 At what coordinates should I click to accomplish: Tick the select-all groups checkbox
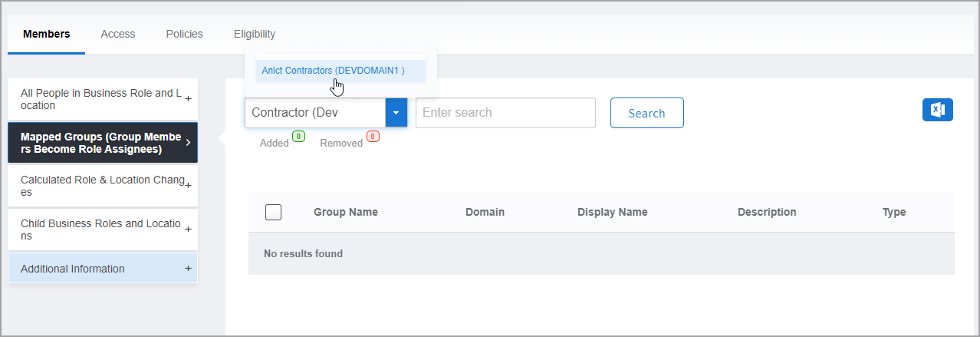273,213
